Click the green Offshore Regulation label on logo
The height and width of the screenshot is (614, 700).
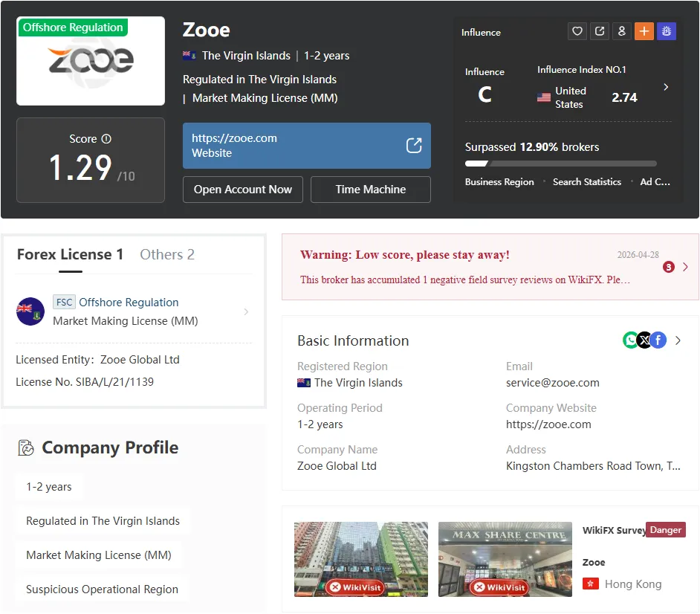73,28
